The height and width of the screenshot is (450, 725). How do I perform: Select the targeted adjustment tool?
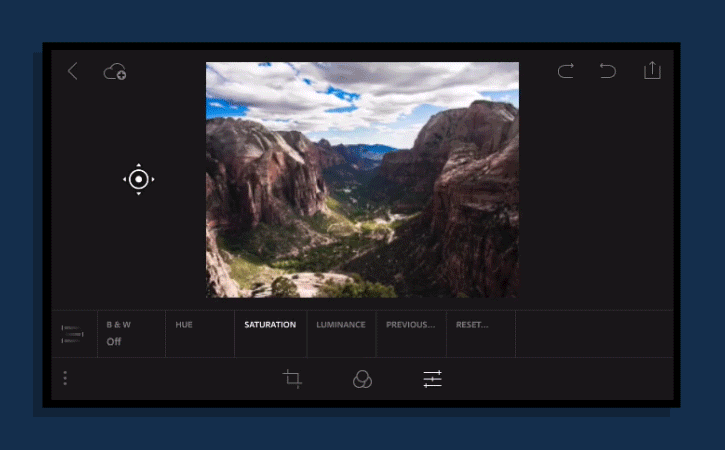(139, 179)
